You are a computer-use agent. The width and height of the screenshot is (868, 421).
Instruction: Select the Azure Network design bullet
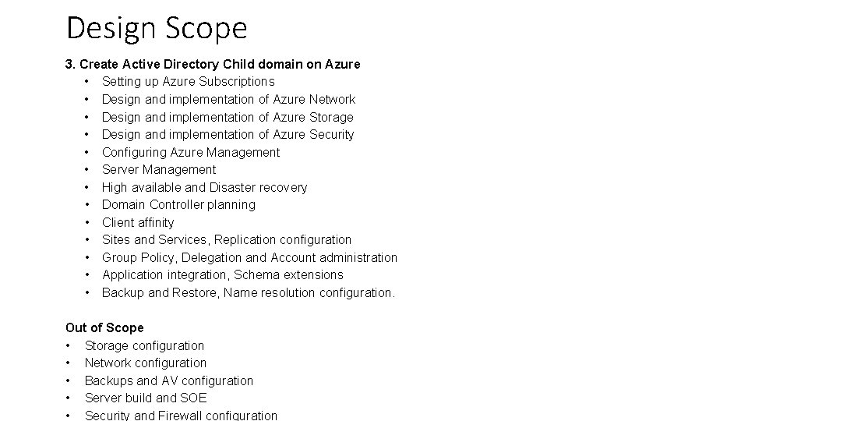pos(228,99)
